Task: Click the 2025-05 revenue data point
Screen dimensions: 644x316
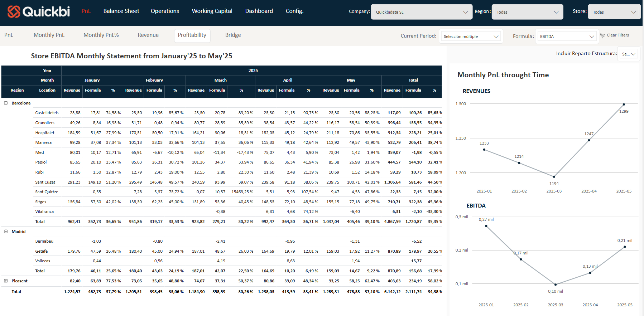Action: pyautogui.click(x=624, y=104)
